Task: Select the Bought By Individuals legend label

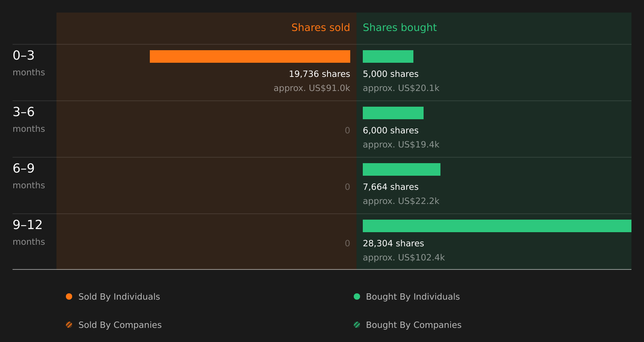Action: coord(413,297)
